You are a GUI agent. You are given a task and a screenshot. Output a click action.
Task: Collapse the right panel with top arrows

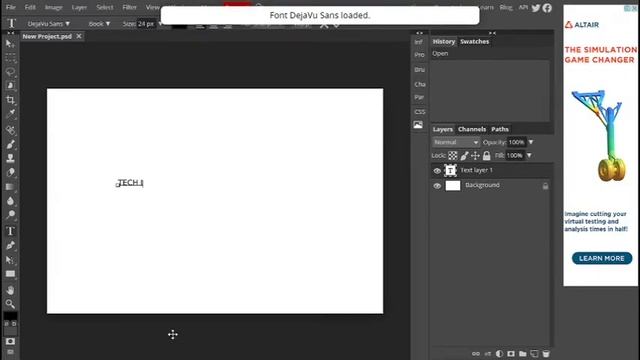(492, 33)
